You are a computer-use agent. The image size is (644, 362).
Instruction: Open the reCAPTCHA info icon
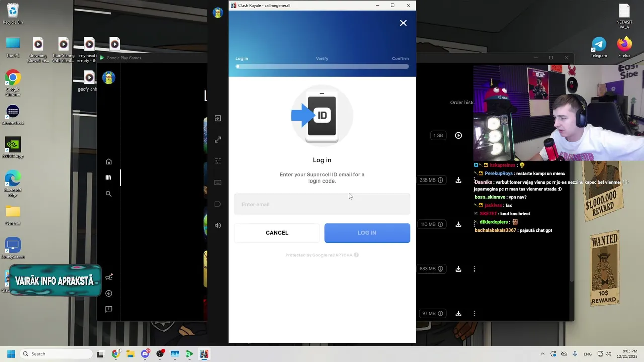click(x=356, y=255)
